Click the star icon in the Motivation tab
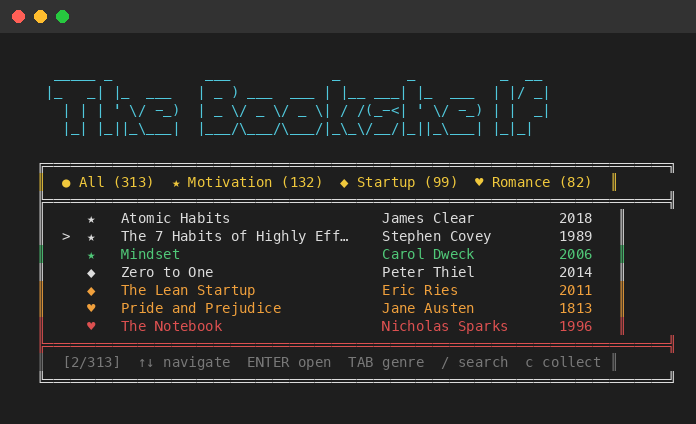 [x=176, y=183]
